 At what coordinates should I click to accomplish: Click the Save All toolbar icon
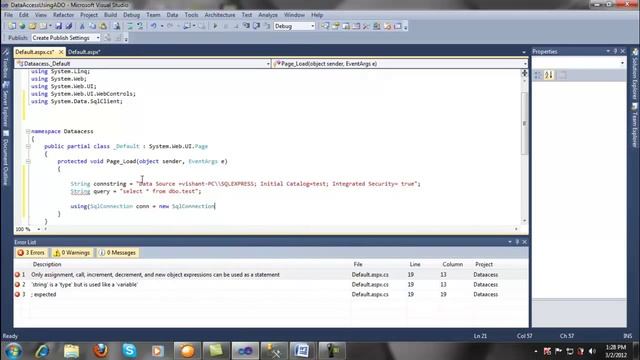[69, 26]
